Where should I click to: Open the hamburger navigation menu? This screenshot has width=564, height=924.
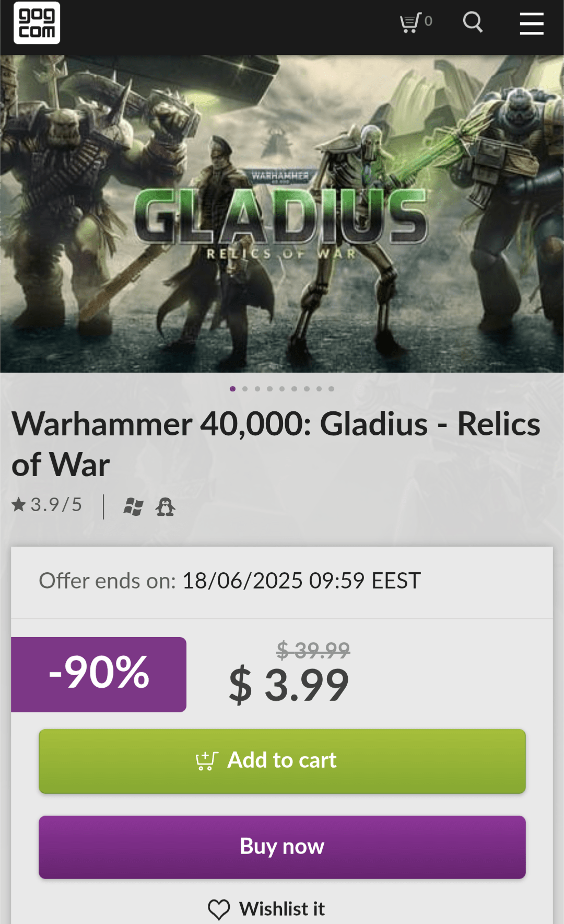[x=532, y=24]
